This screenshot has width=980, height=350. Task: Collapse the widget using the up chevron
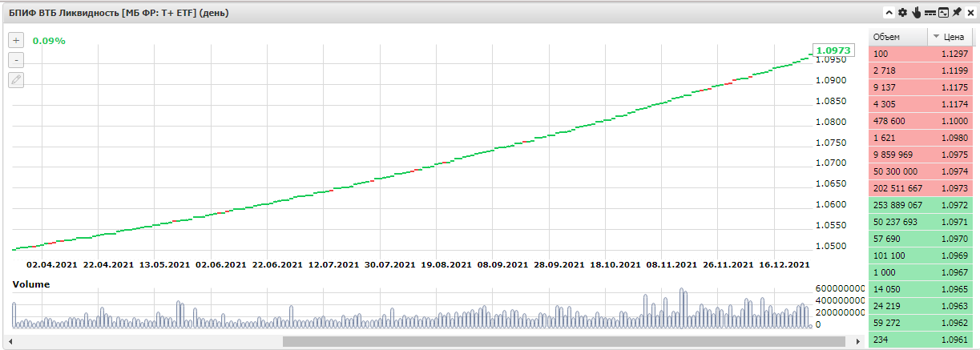point(889,13)
